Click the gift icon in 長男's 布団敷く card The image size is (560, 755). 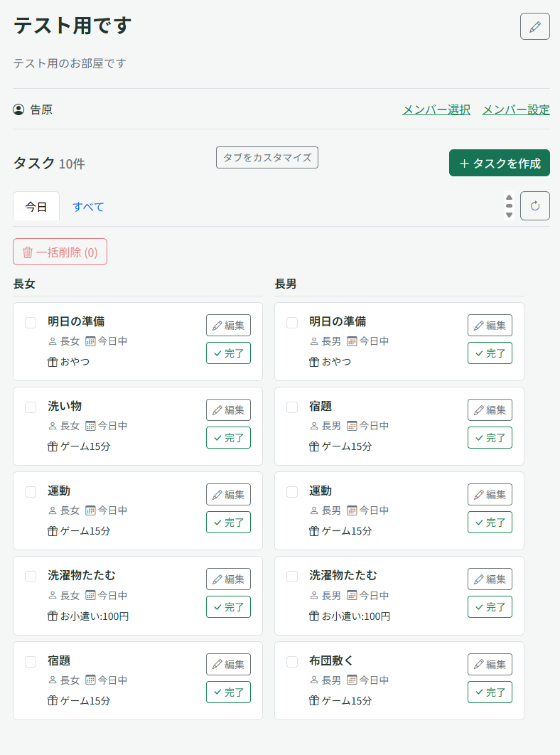314,700
